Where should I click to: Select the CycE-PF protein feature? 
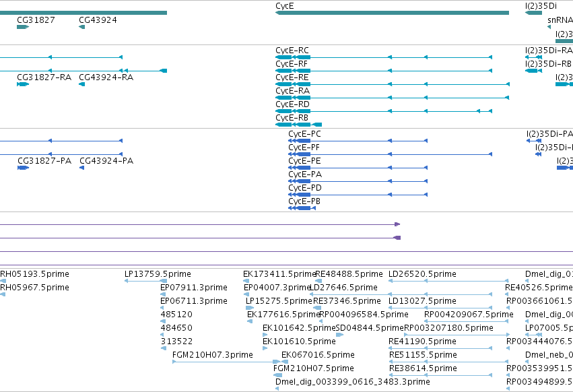pos(390,154)
